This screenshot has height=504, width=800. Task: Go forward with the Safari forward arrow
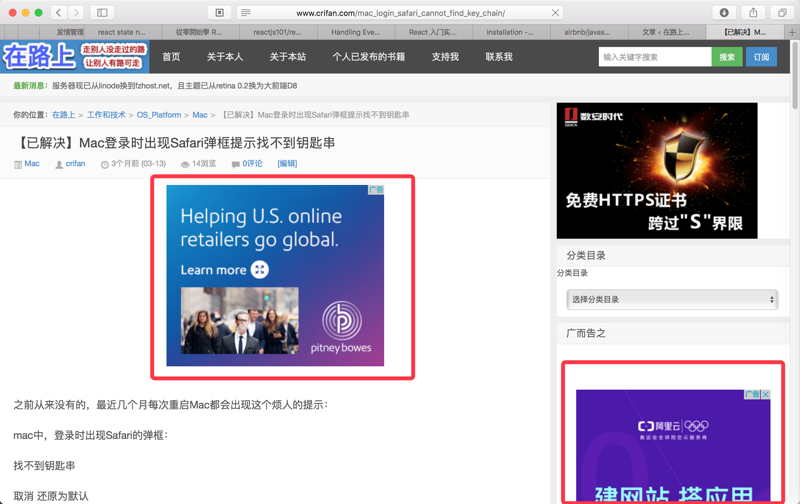[x=76, y=12]
